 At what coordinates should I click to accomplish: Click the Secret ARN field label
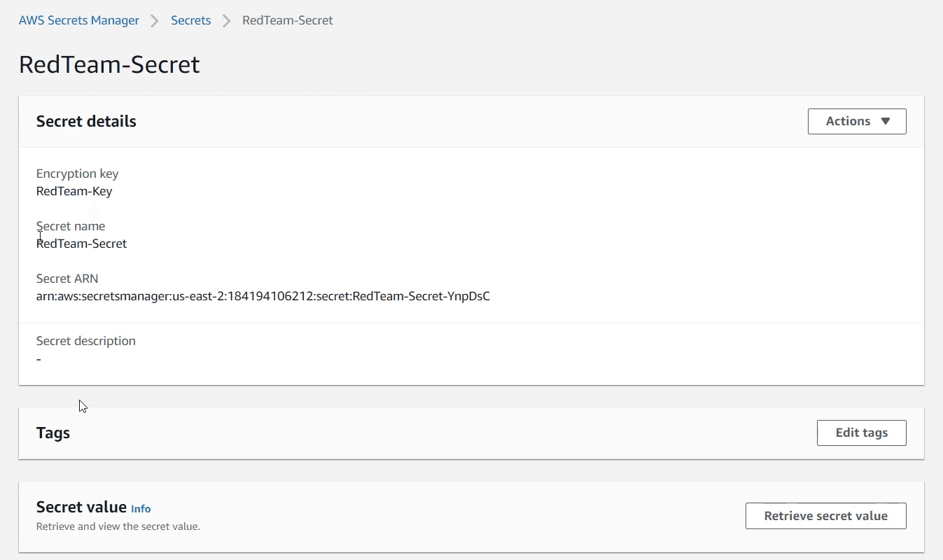pyautogui.click(x=67, y=279)
